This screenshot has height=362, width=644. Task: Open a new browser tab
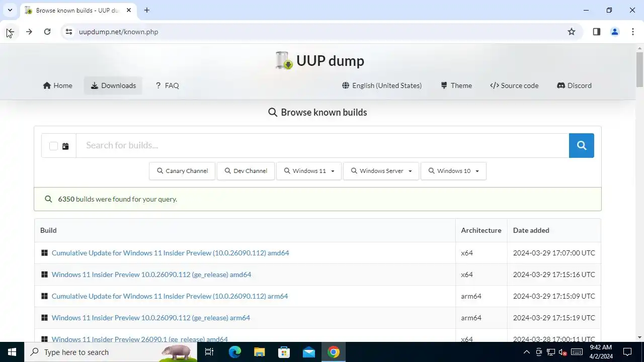click(x=147, y=10)
